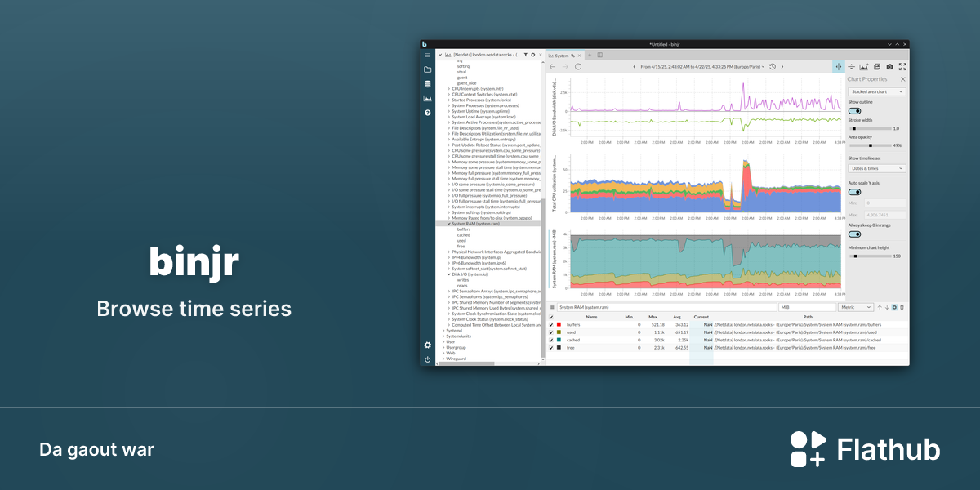980x490 pixels.
Task: Uncheck the cached series checkbox
Action: point(551,340)
